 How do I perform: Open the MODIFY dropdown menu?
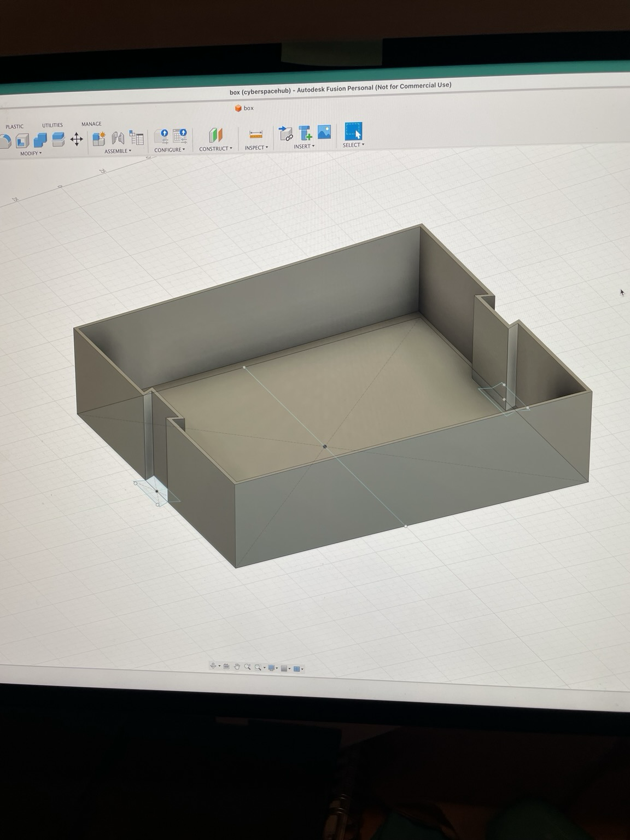click(x=31, y=154)
